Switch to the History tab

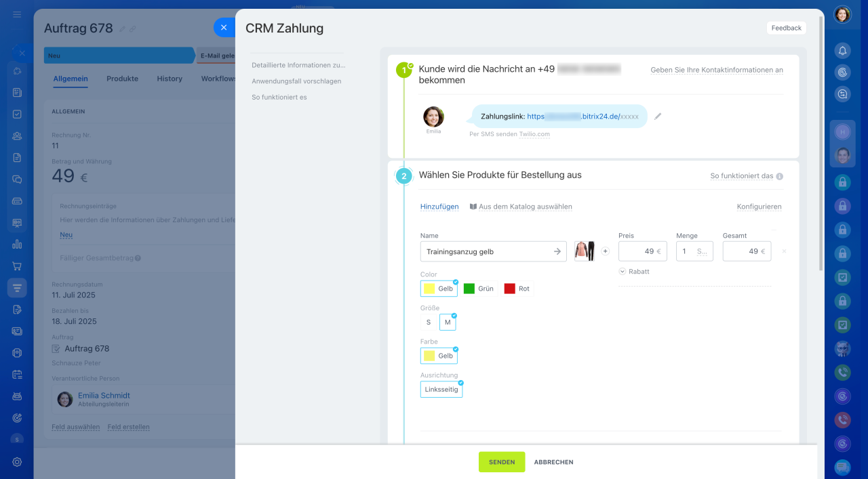(x=170, y=79)
